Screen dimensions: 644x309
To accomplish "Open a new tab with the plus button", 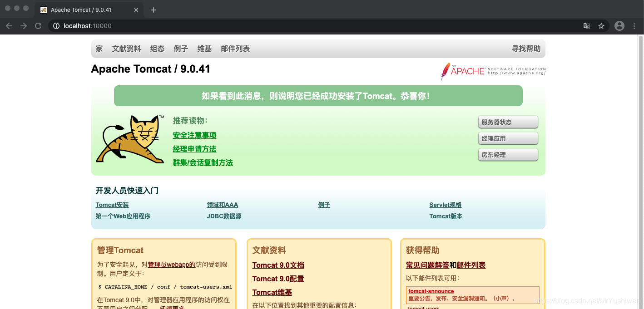I will point(154,10).
